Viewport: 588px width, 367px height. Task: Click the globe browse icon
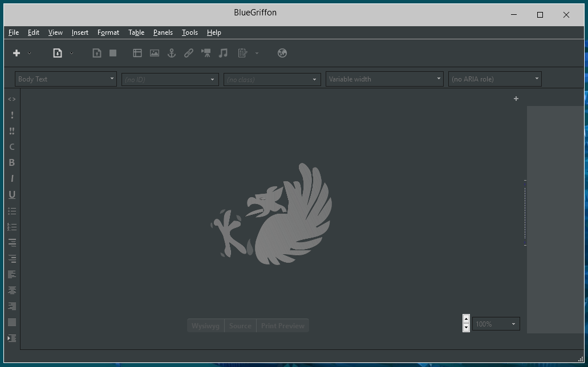coord(282,53)
